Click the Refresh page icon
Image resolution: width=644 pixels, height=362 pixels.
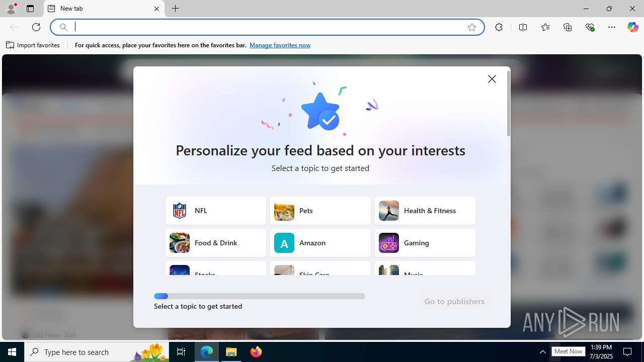pyautogui.click(x=36, y=27)
